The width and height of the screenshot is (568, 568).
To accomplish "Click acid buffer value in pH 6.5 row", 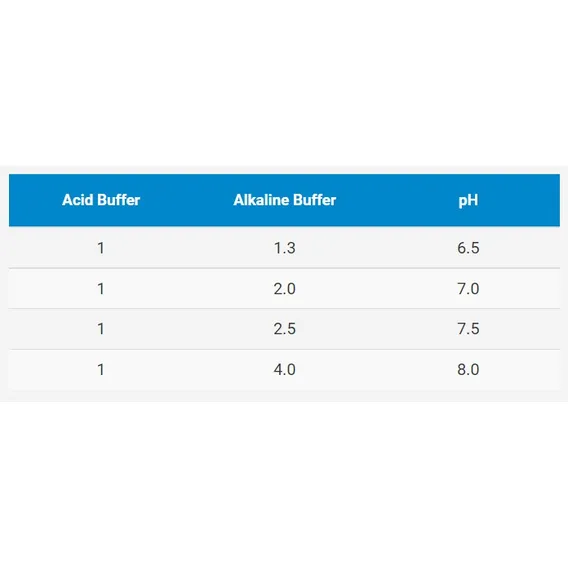I will click(101, 248).
